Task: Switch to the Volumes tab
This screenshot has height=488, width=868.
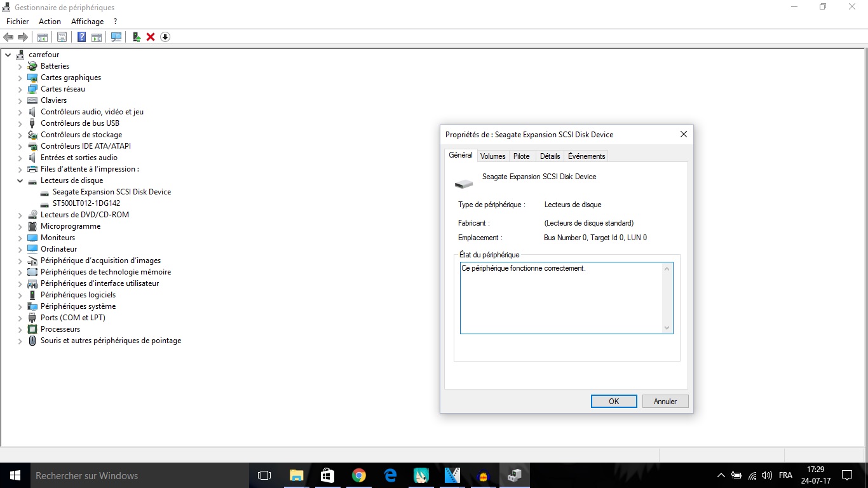Action: tap(493, 156)
